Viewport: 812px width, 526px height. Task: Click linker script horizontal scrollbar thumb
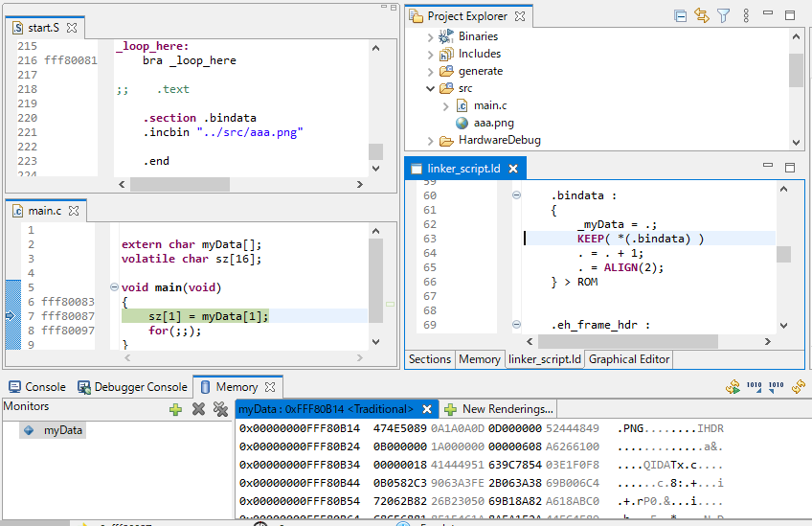pos(628,341)
